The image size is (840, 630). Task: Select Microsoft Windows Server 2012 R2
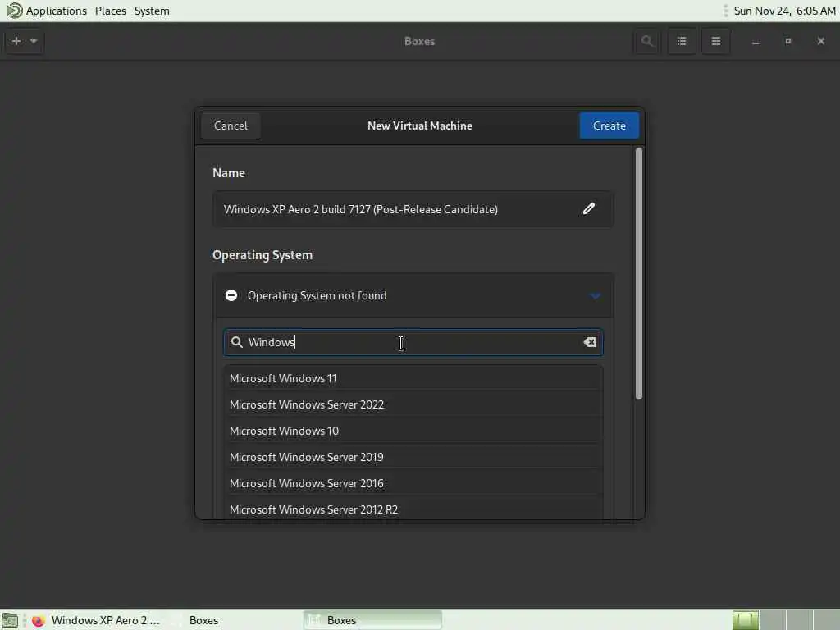413,509
